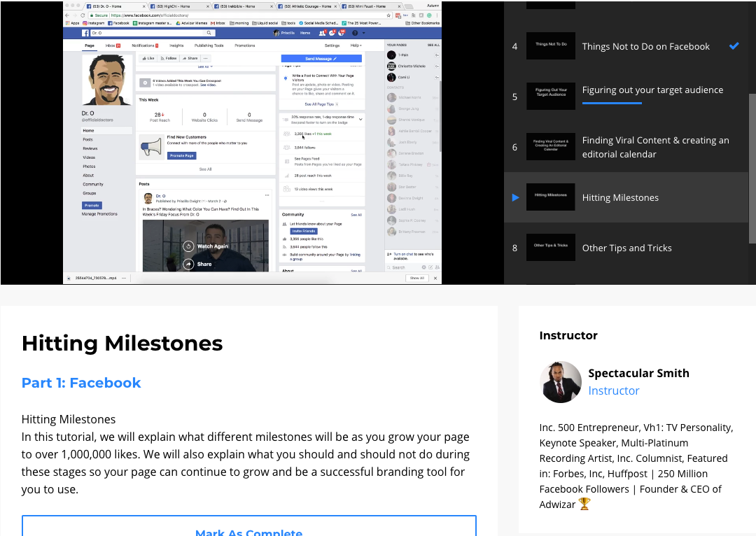Viewport: 756px width, 536px height.
Task: Click the Send Message button
Action: [321, 59]
